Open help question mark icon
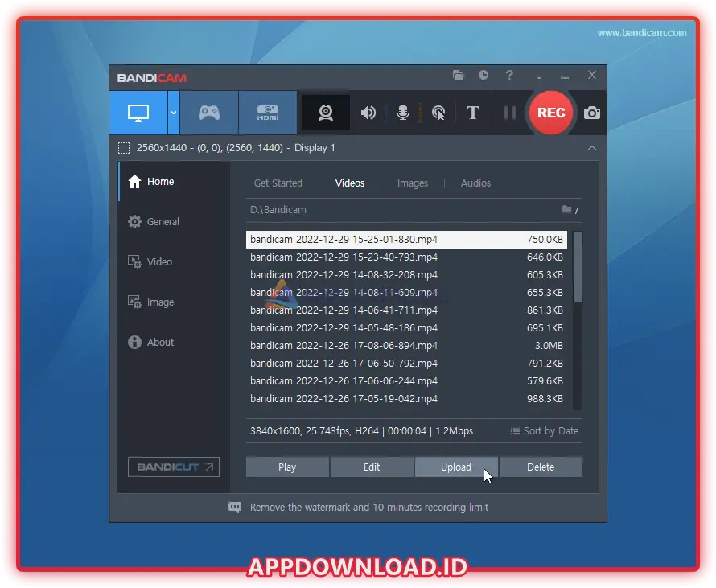Image resolution: width=716 pixels, height=588 pixels. pos(509,76)
